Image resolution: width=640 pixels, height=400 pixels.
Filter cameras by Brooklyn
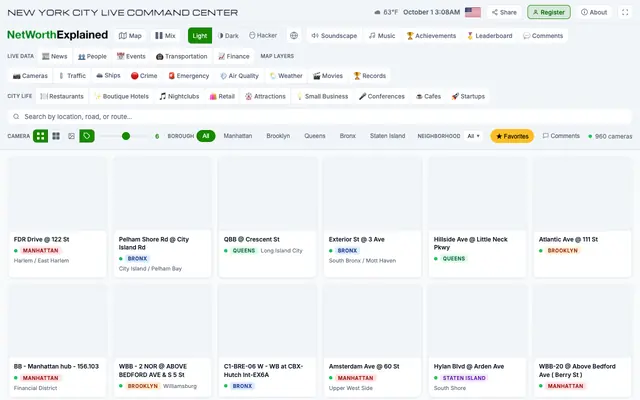click(278, 136)
